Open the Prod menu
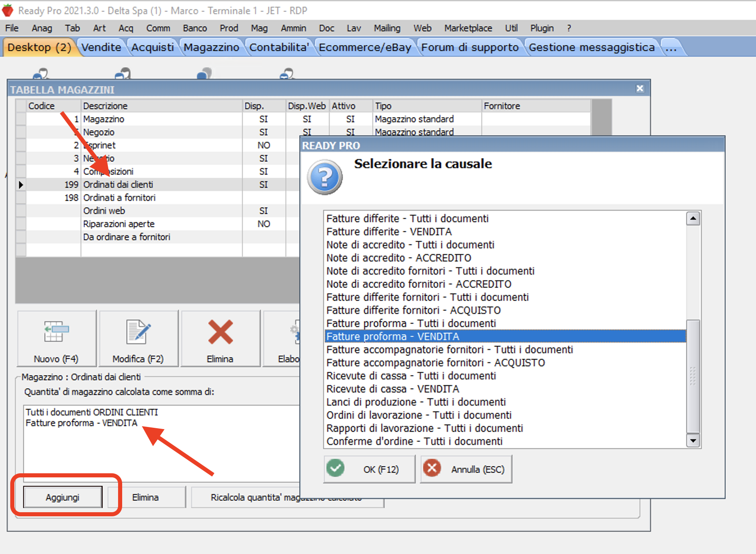The height and width of the screenshot is (554, 756). point(229,28)
